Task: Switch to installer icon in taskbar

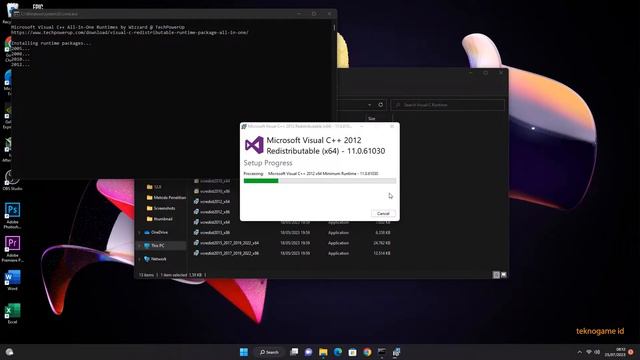Action: coord(396,352)
